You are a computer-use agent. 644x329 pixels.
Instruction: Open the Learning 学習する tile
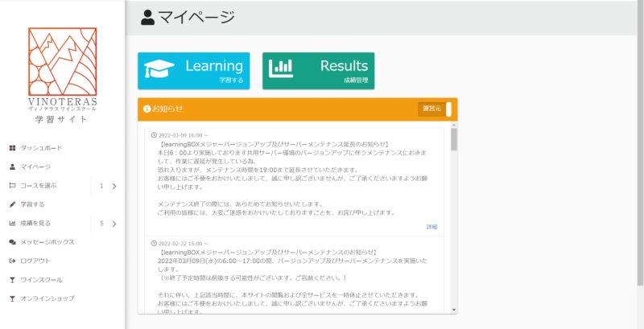pyautogui.click(x=194, y=71)
